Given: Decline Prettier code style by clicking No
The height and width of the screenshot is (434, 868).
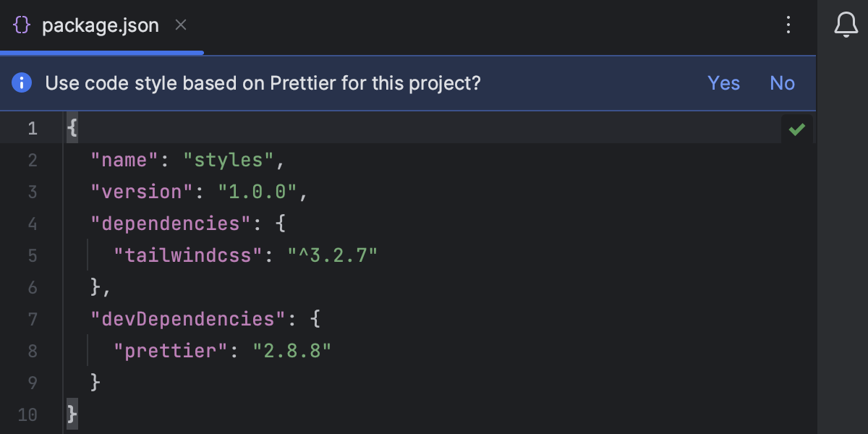Looking at the screenshot, I should click(781, 82).
